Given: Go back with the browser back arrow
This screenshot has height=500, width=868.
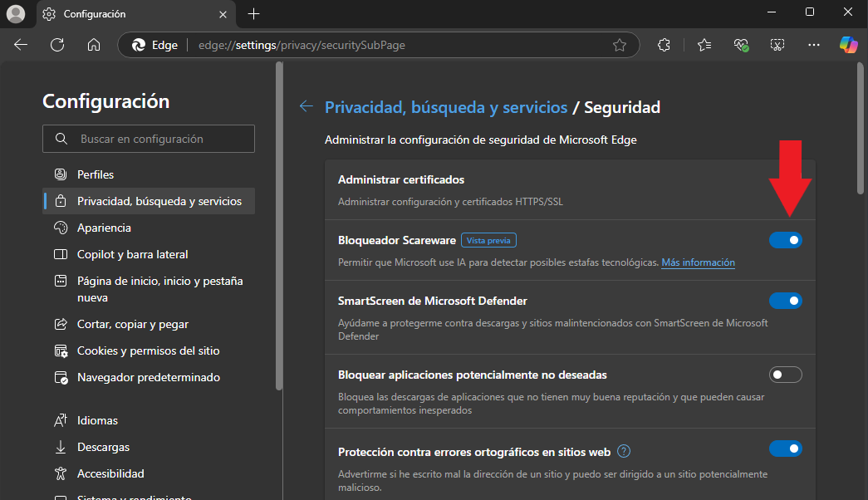Looking at the screenshot, I should (x=21, y=45).
